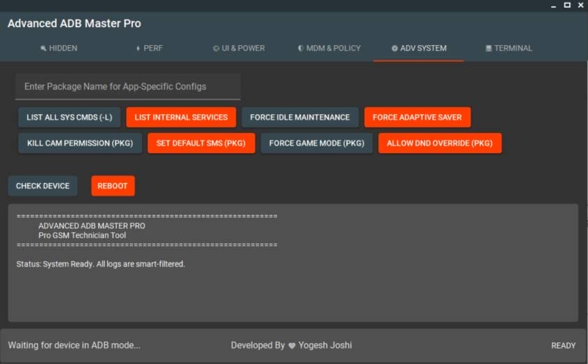Click LIST INTERNAL SERVICES button
588x364 pixels.
[181, 117]
